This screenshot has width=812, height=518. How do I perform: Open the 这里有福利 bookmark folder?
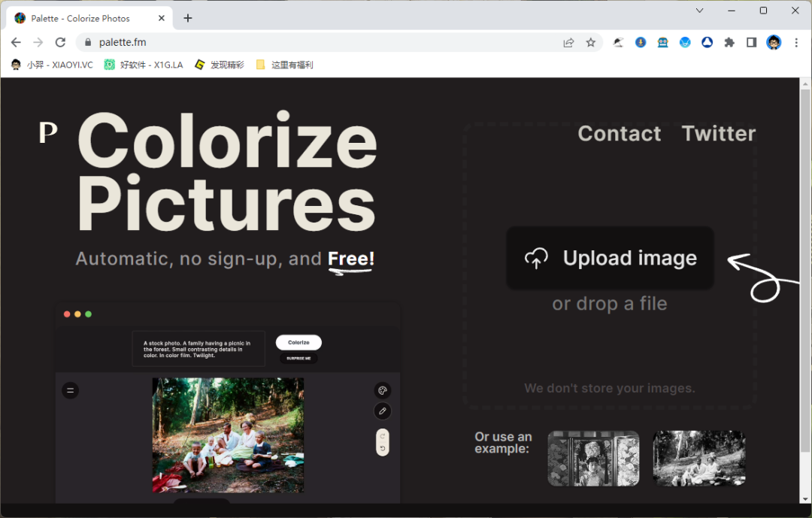(x=285, y=65)
